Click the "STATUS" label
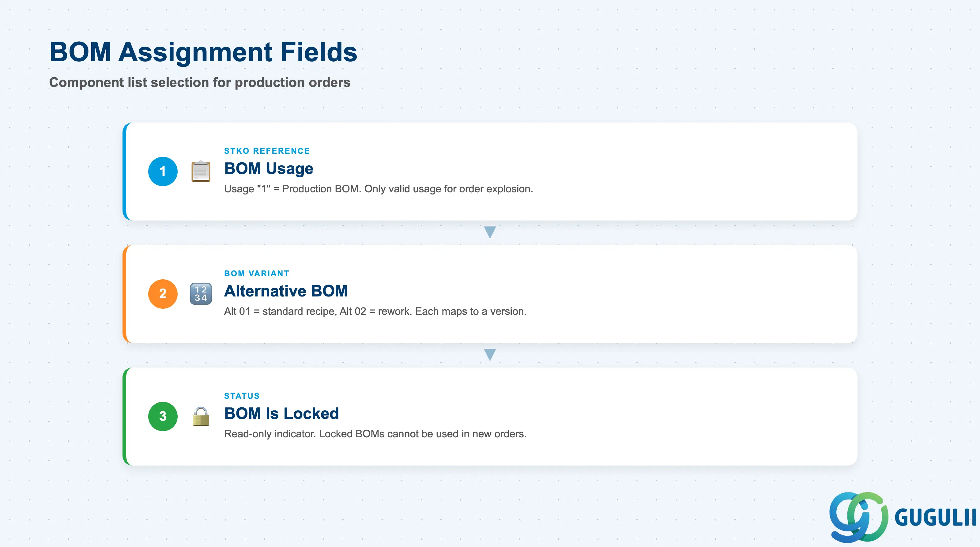This screenshot has width=980, height=547. [242, 396]
